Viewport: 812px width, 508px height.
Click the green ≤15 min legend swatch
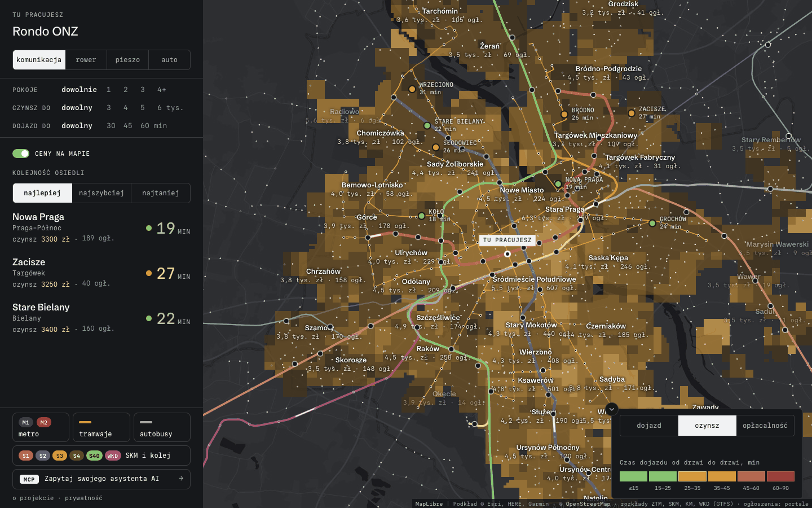click(634, 476)
